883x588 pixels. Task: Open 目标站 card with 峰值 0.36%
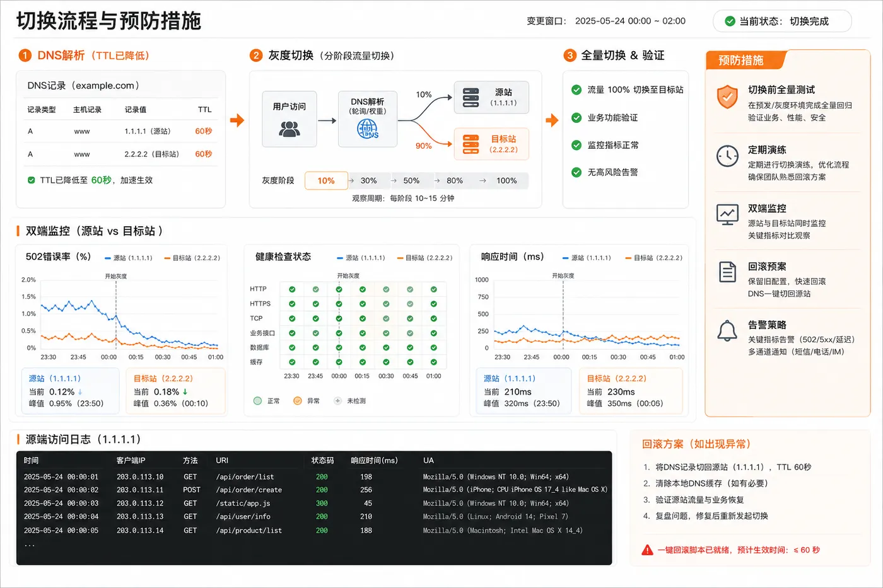(175, 391)
